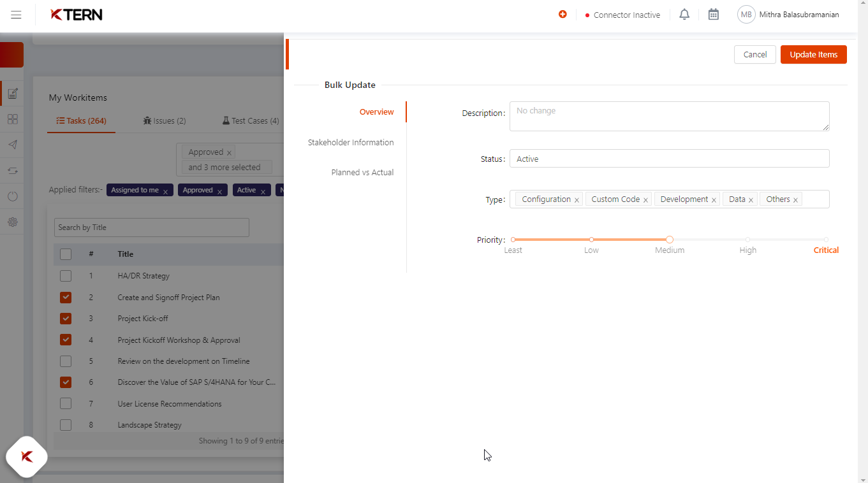868x483 pixels.
Task: Check Review on the development on Timeline
Action: [66, 361]
